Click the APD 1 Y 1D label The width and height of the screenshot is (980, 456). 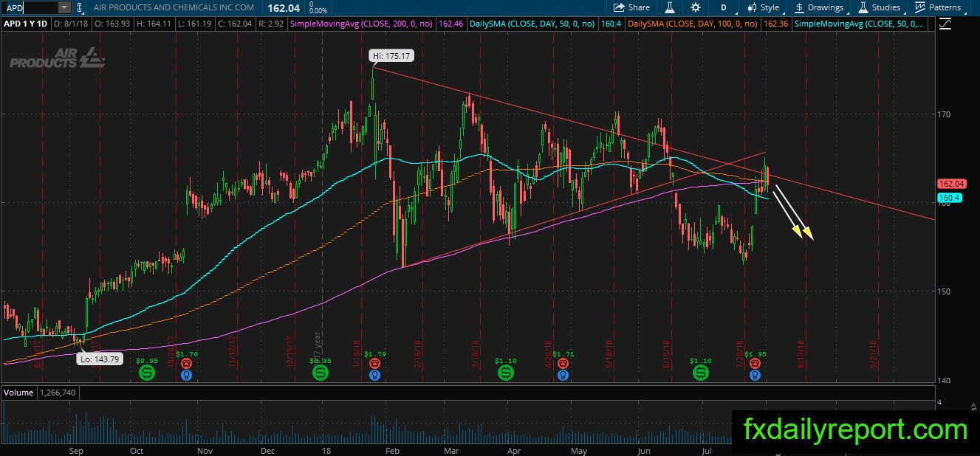tap(26, 24)
